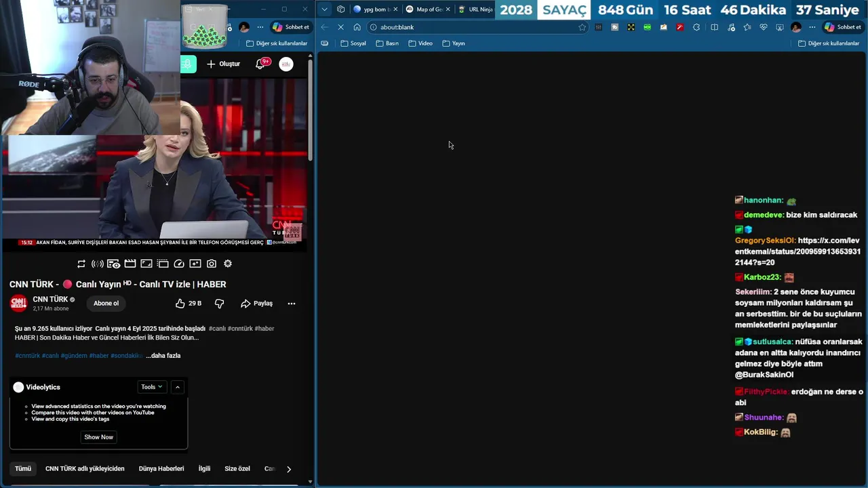Open Diğer sık kullanılanlar in left browser
The height and width of the screenshot is (488, 868).
[x=277, y=43]
